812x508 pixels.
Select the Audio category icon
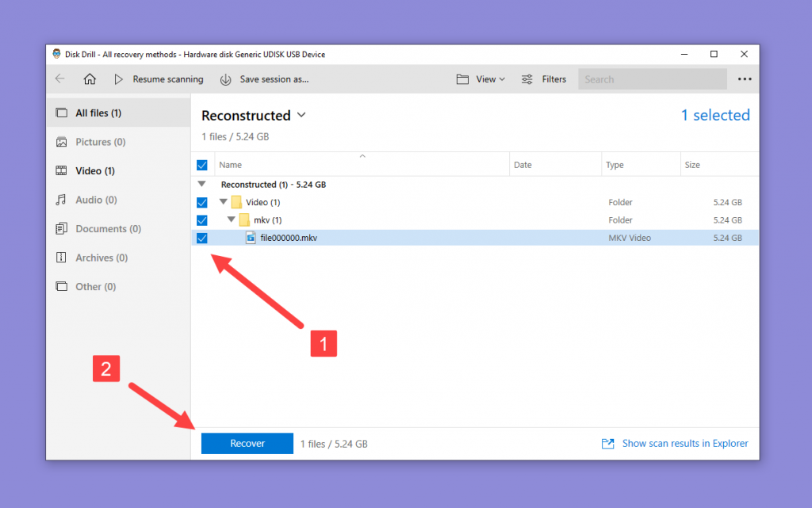point(60,200)
